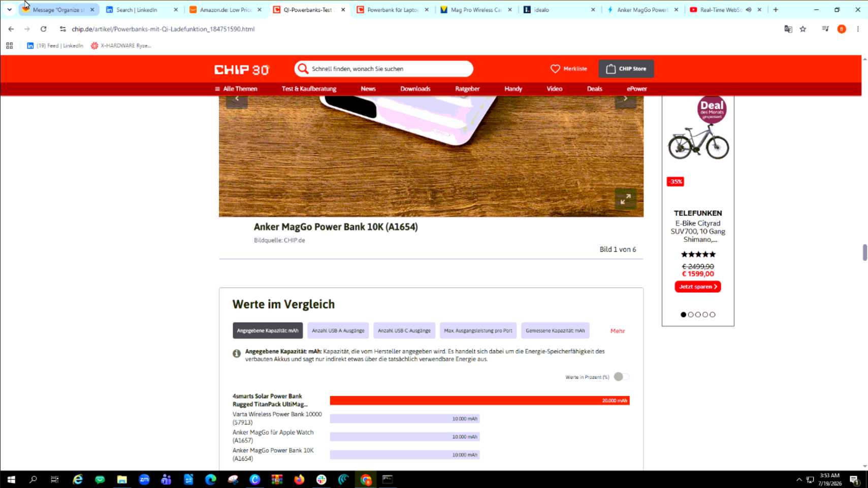The height and width of the screenshot is (488, 868).
Task: Click the magnifier icon in CHIP search
Action: (x=303, y=69)
